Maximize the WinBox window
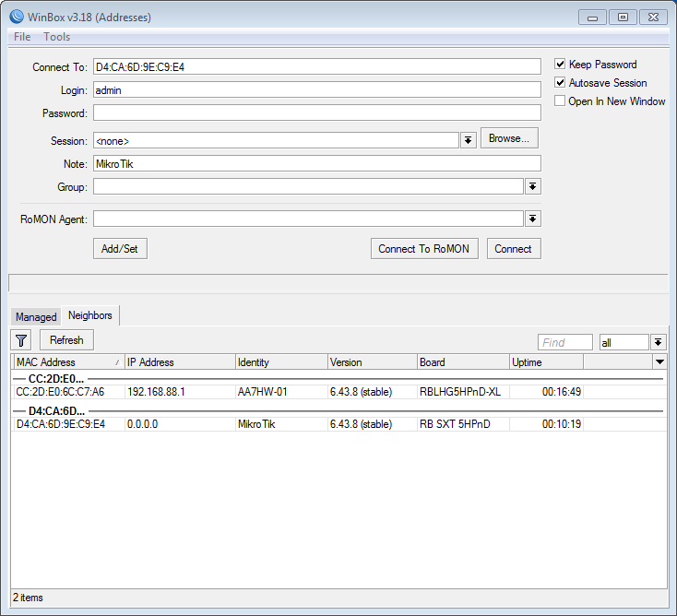Screen dimensions: 677x616 (x=623, y=18)
